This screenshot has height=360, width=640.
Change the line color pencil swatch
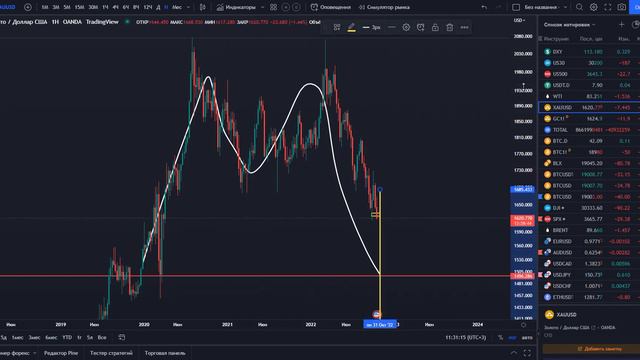click(351, 27)
